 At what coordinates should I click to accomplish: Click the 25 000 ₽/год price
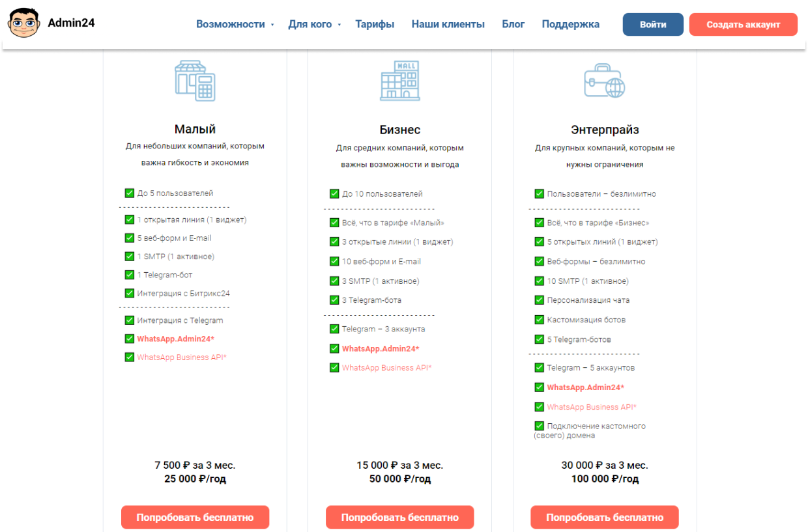pos(195,479)
